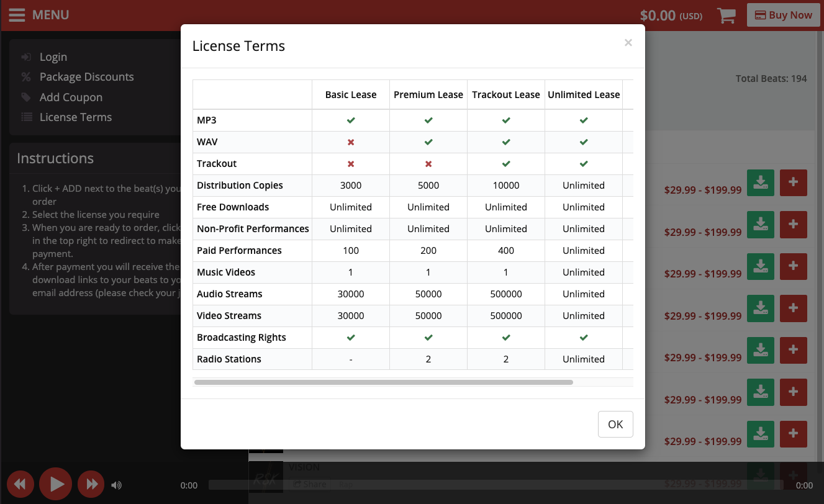824x504 pixels.
Task: Close License Terms dialog with the X
Action: click(x=628, y=43)
